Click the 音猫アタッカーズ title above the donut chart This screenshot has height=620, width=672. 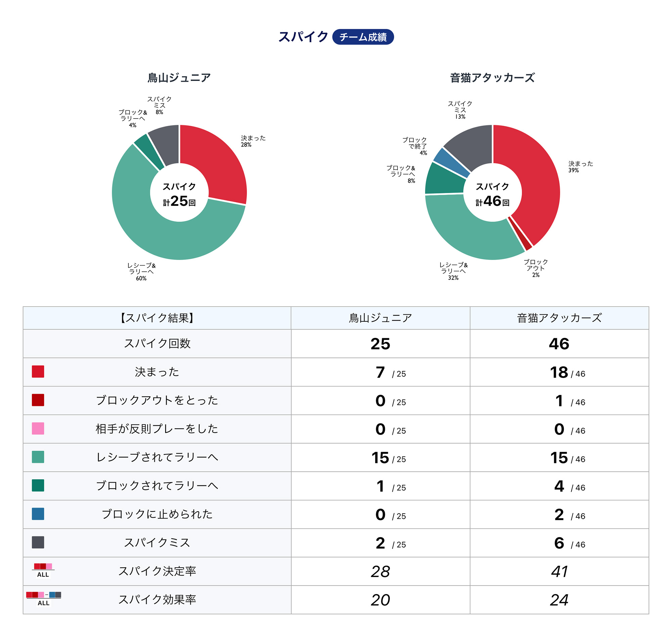tap(492, 78)
